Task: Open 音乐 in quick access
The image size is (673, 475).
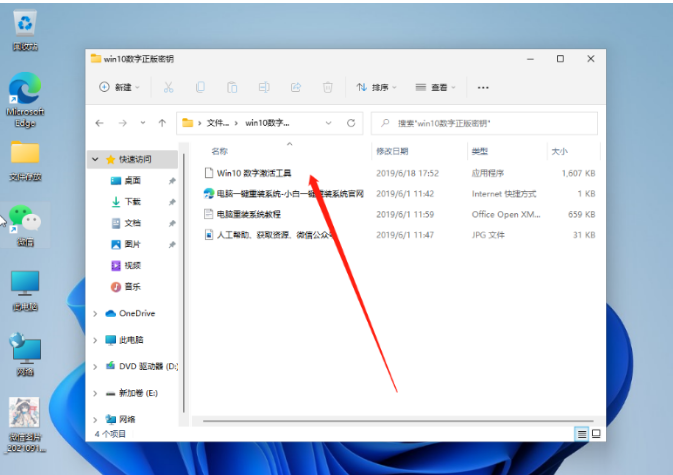Action: pyautogui.click(x=132, y=287)
